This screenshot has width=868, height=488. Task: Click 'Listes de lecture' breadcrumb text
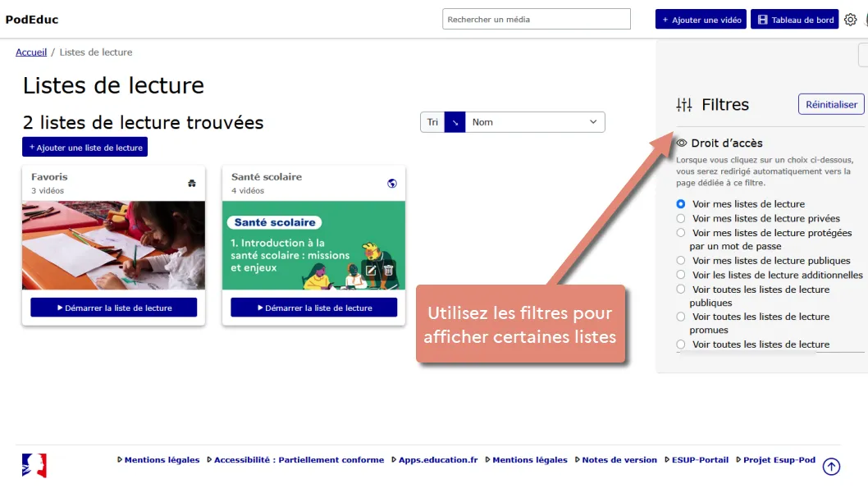96,52
